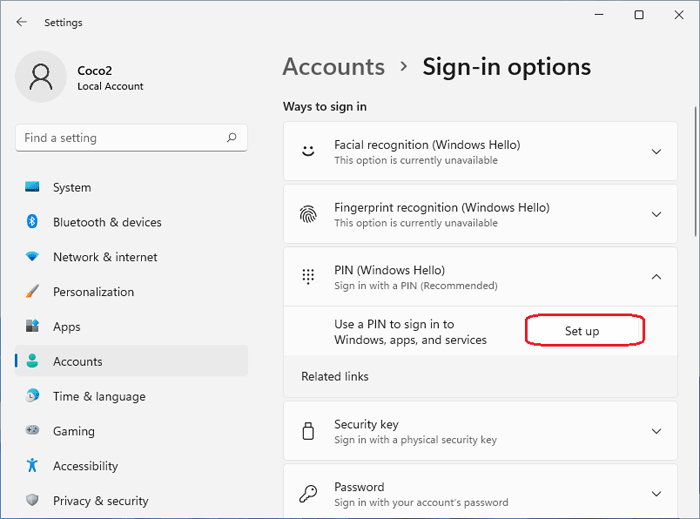
Task: Click the Privacy & security shield icon
Action: tap(32, 500)
